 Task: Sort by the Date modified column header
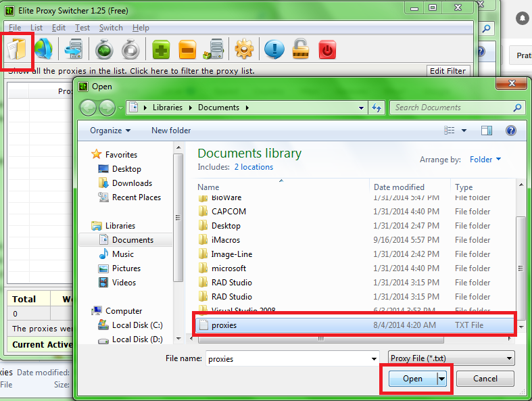click(399, 187)
